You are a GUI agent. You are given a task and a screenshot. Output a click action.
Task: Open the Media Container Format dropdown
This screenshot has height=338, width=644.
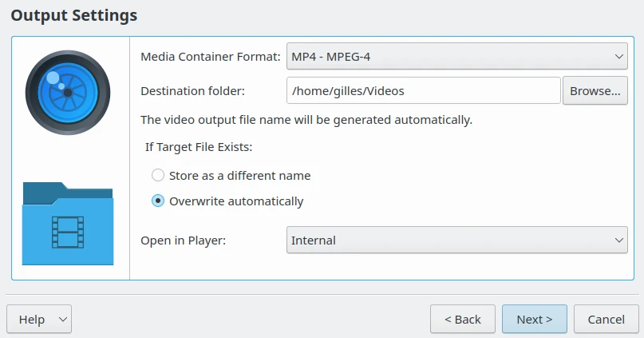coord(456,57)
